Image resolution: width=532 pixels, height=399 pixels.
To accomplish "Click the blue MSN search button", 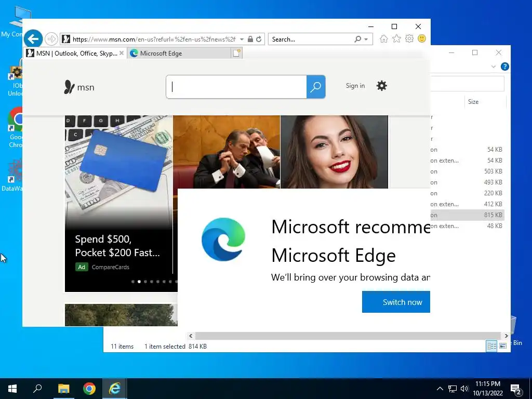I will (x=316, y=87).
